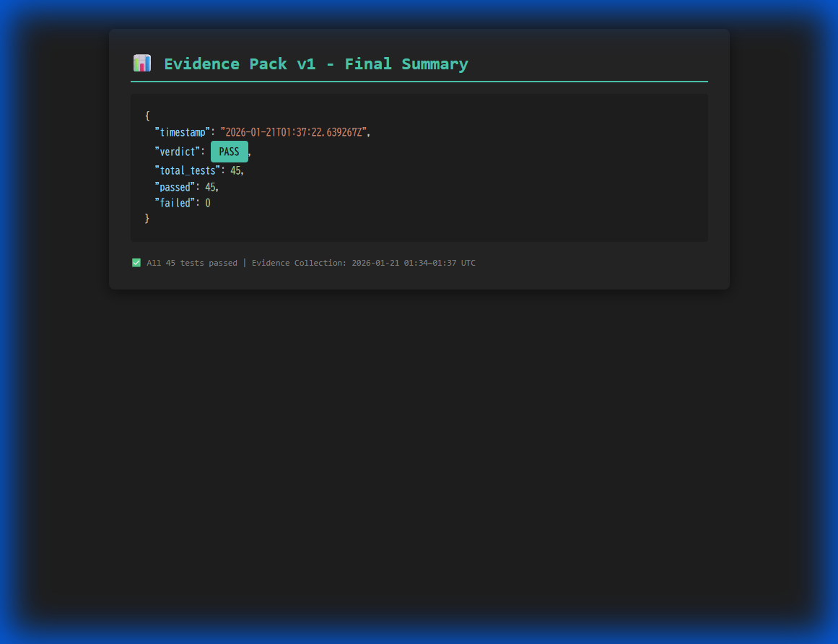The height and width of the screenshot is (644, 838).
Task: Click the bar chart icon beside the title
Action: coord(141,63)
